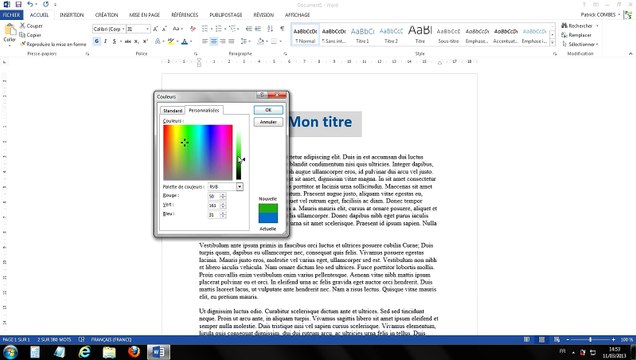The image size is (636, 360).
Task: Open Patrick COMBES account menu
Action: tap(600, 15)
